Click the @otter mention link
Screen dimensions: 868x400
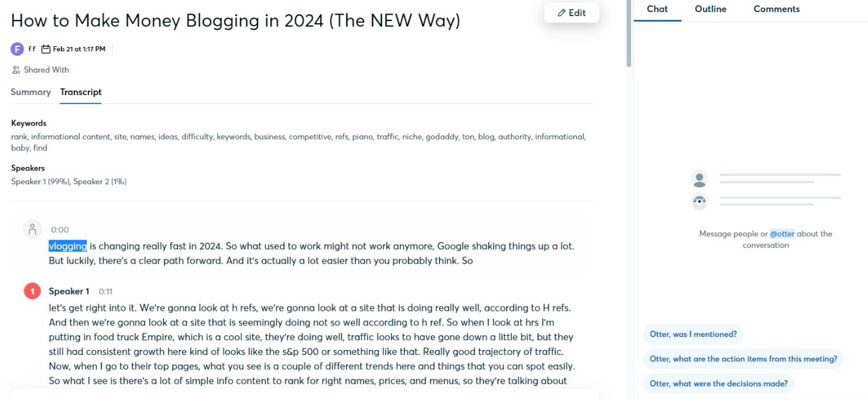782,234
